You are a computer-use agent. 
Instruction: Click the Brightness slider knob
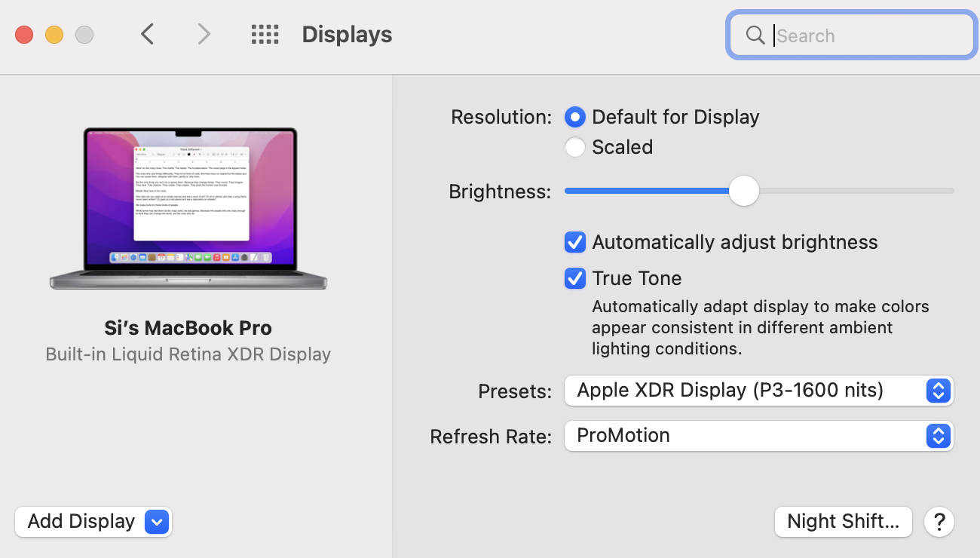coord(744,191)
